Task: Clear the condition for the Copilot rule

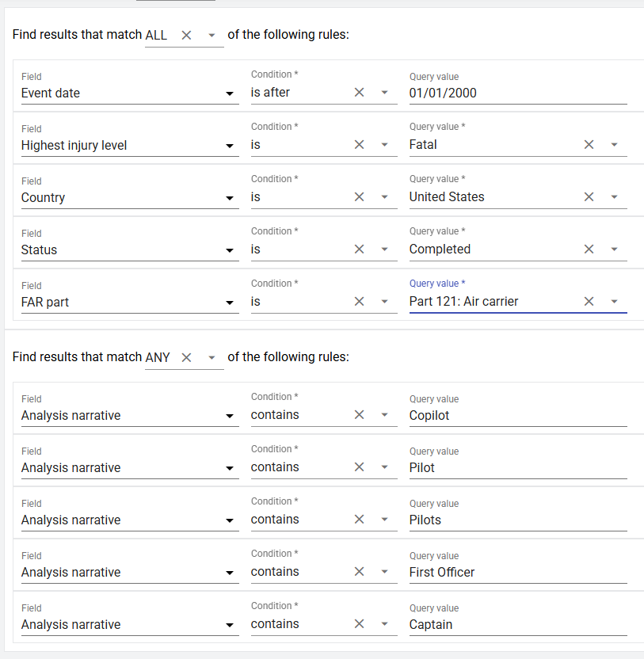Action: (x=359, y=415)
